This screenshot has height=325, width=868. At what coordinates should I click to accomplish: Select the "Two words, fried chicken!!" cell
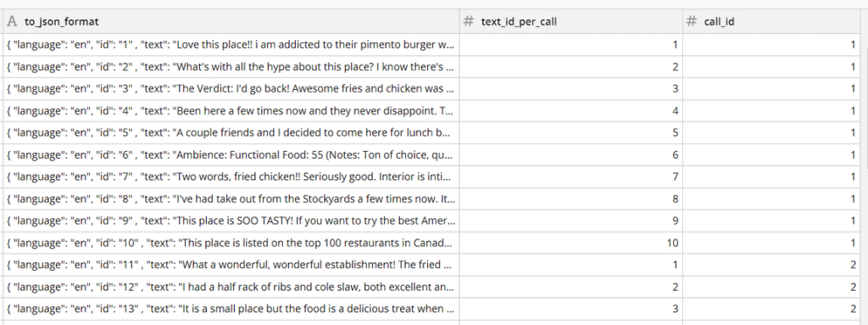231,177
